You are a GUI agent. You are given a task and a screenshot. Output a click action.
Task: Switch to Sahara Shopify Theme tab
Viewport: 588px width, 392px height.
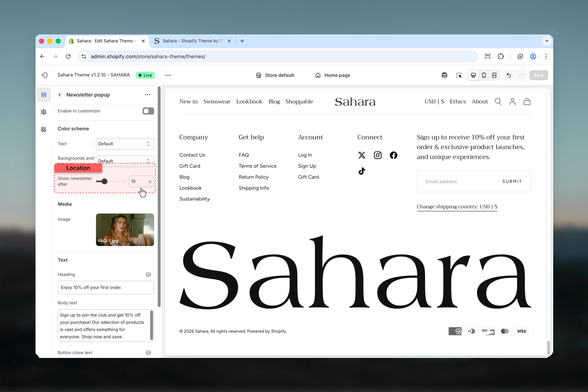[193, 41]
